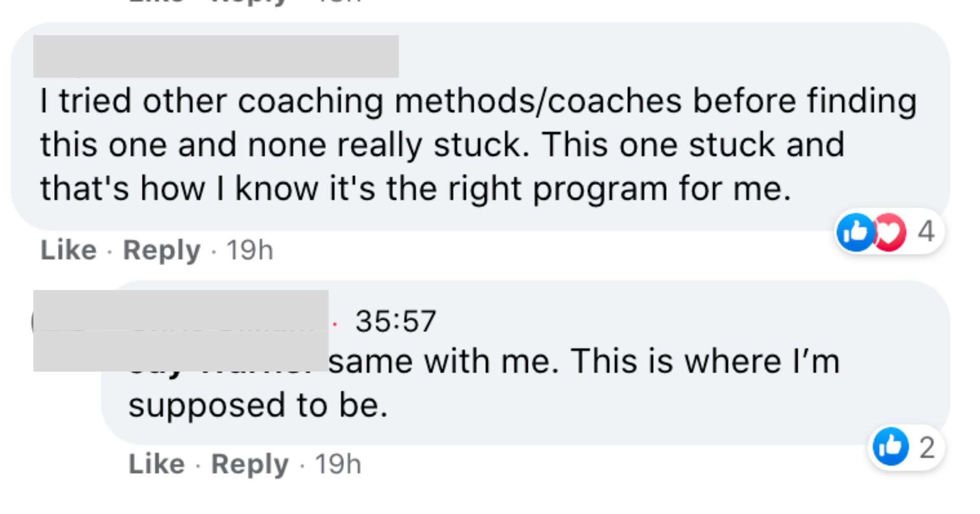Screen dimensions: 980x514
Task: Click the reply author's avatar at left edge
Action: click(x=34, y=321)
